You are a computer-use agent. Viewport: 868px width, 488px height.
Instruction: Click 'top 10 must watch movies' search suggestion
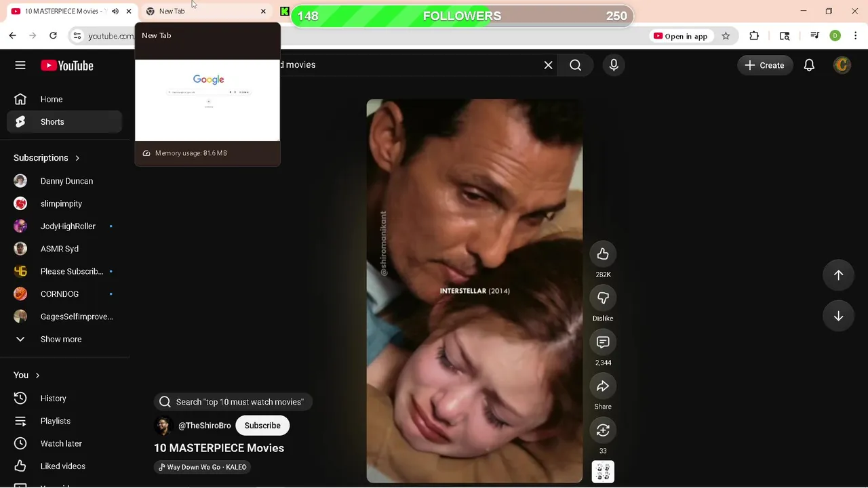tap(233, 402)
